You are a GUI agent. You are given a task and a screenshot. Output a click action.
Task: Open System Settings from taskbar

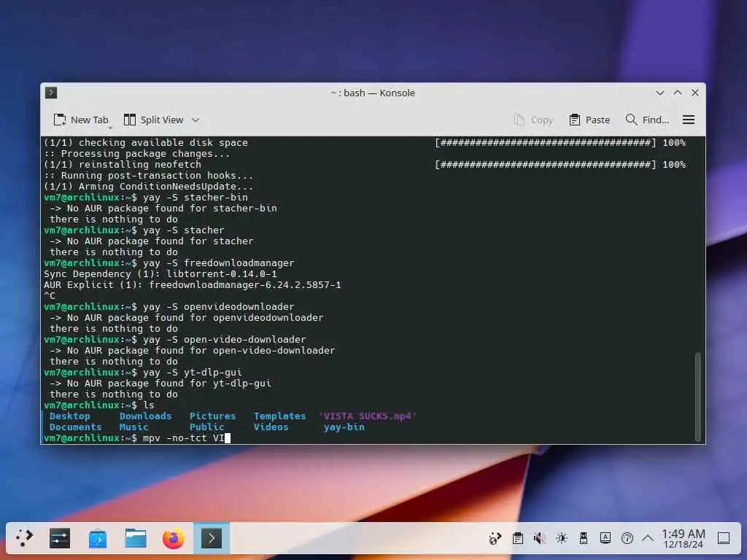click(60, 539)
